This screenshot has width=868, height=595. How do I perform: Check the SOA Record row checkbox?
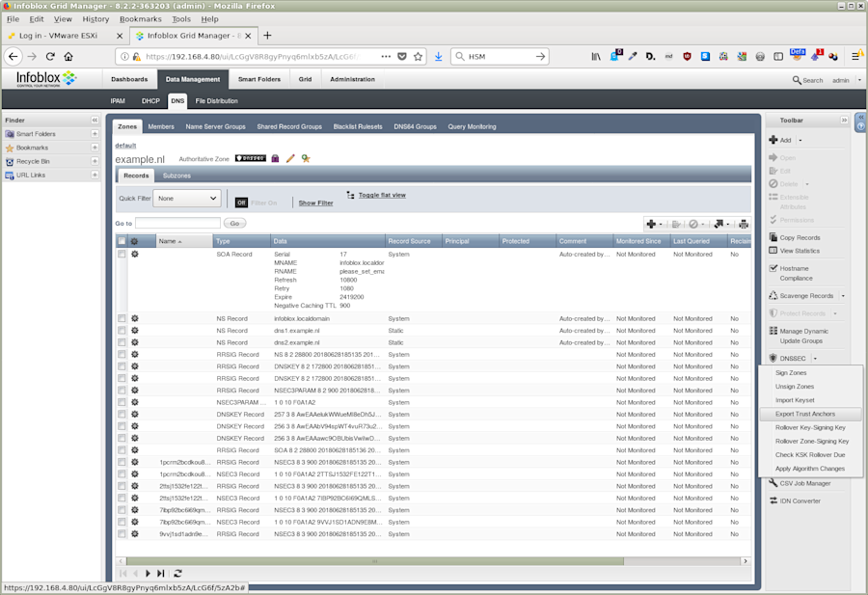click(x=122, y=254)
